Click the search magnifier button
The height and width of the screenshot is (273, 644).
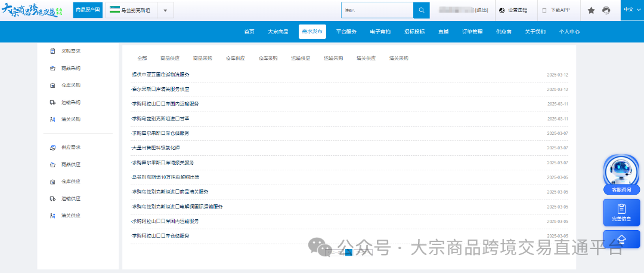tap(421, 10)
